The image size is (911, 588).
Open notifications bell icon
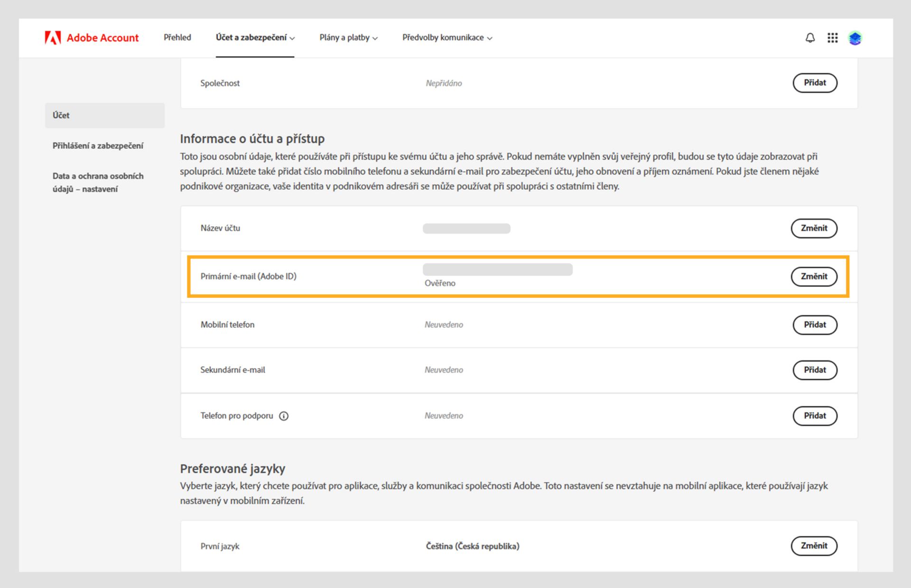[810, 38]
